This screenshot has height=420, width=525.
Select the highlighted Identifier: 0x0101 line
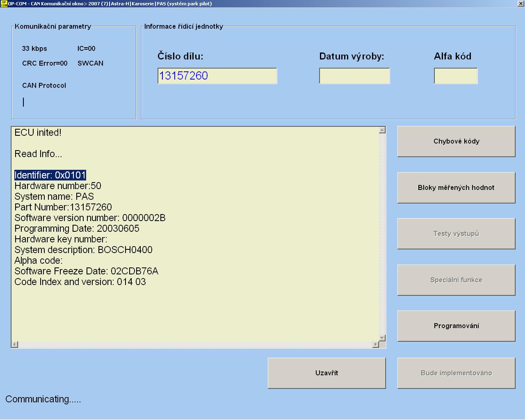tap(50, 175)
